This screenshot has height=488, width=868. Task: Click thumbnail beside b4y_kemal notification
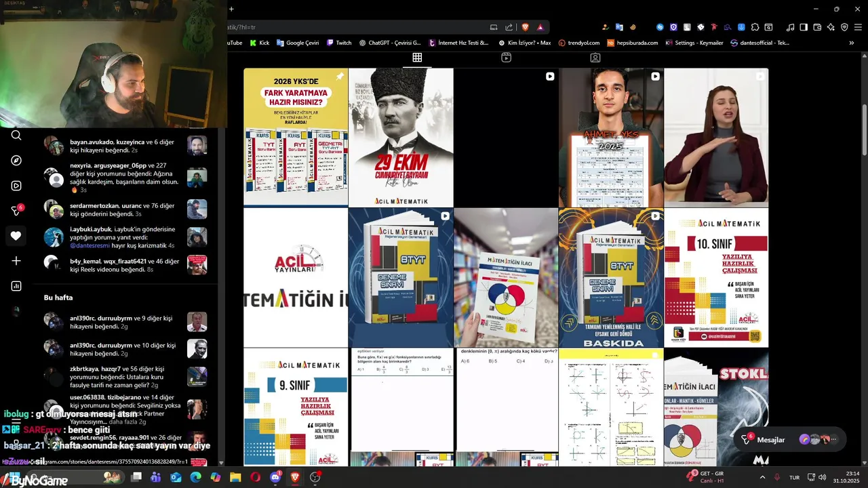point(197,265)
